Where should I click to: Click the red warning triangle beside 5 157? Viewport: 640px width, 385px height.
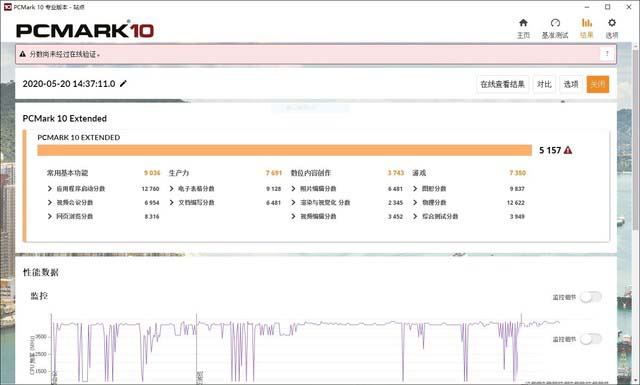[568, 150]
